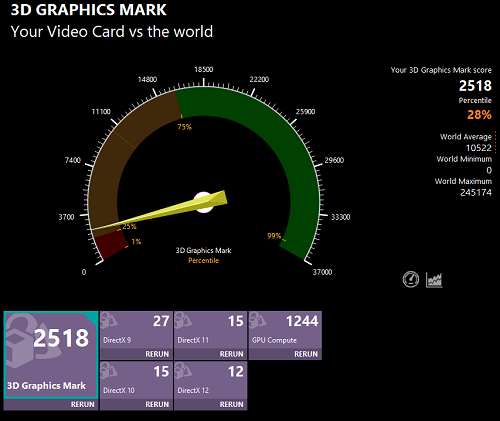Click the orange Percentile label under gauge
Image resolution: width=500 pixels, height=421 pixels.
click(203, 260)
